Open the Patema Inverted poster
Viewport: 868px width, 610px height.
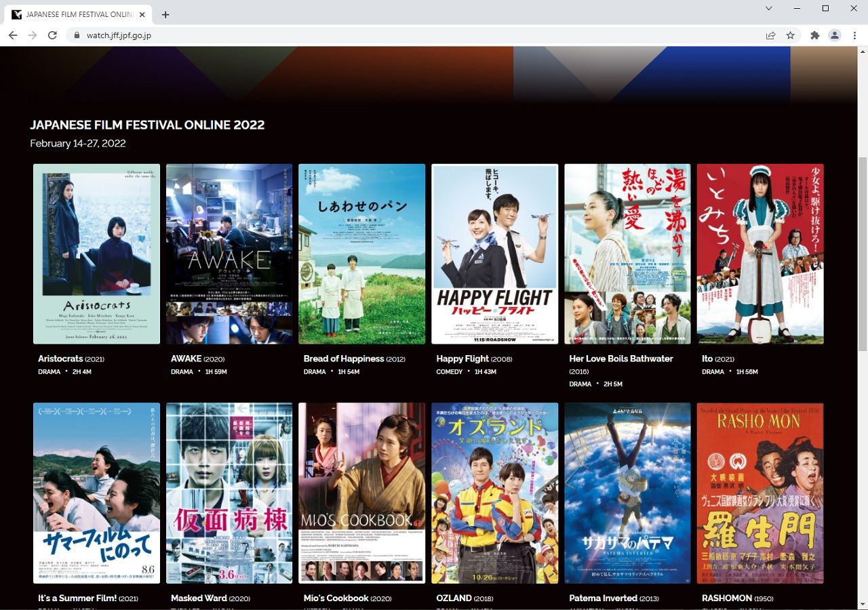click(627, 493)
